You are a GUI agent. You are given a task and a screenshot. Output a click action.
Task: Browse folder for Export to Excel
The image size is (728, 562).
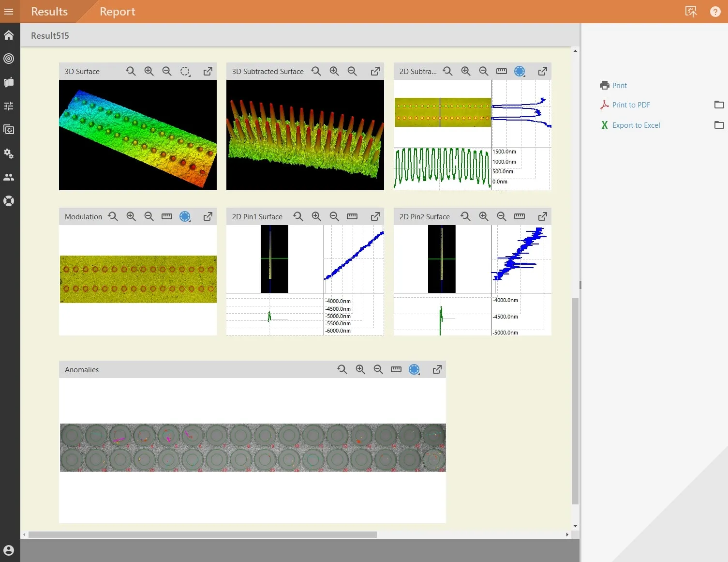(x=719, y=125)
